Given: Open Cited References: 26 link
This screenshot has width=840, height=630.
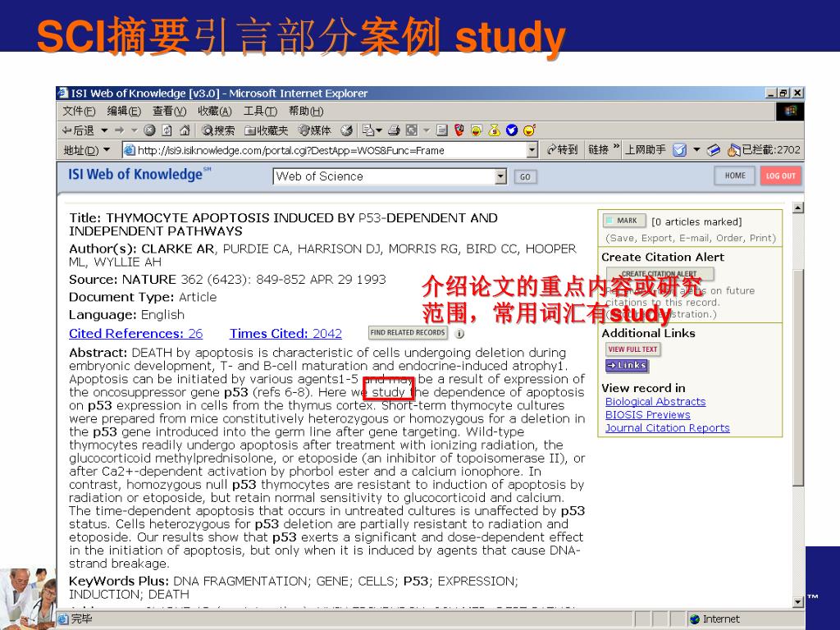Looking at the screenshot, I should pos(135,334).
